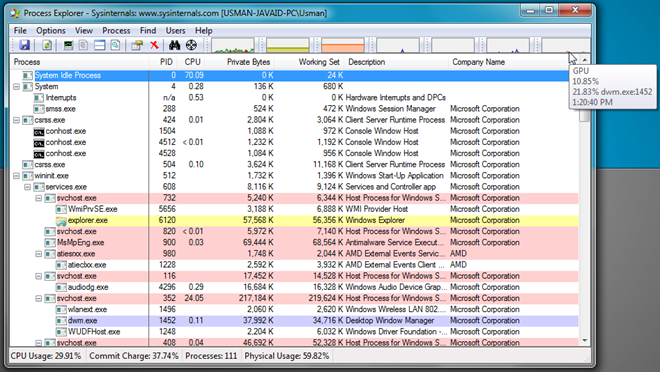Select the atieclxx.exe process row
Screen dimensions: 660x372
pyautogui.click(x=294, y=265)
